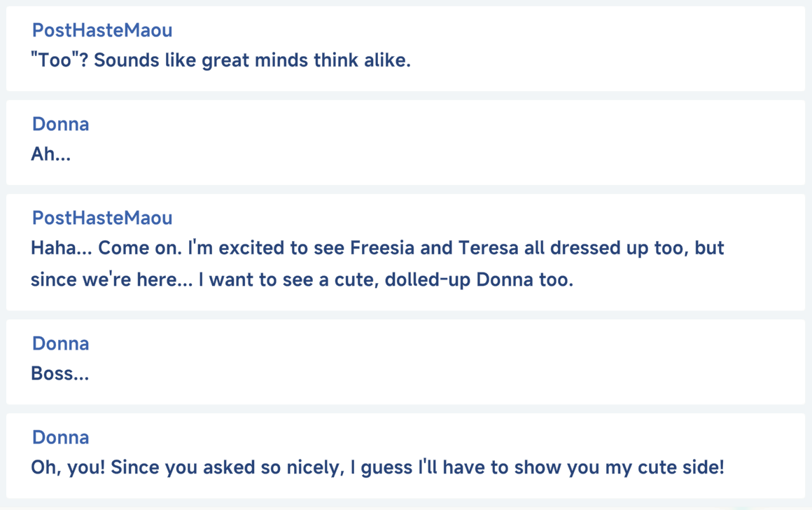Click Donna name above the Ah... line
Viewport: 812px width, 510px height.
click(61, 124)
